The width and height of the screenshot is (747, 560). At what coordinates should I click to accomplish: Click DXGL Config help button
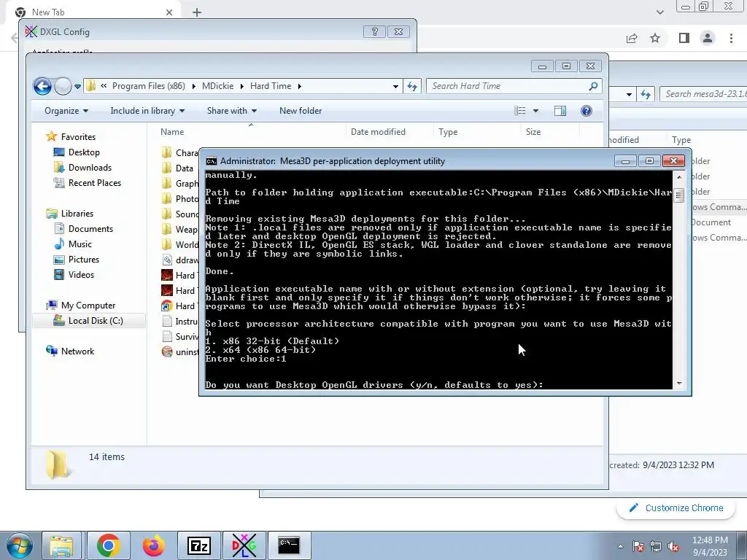click(374, 32)
